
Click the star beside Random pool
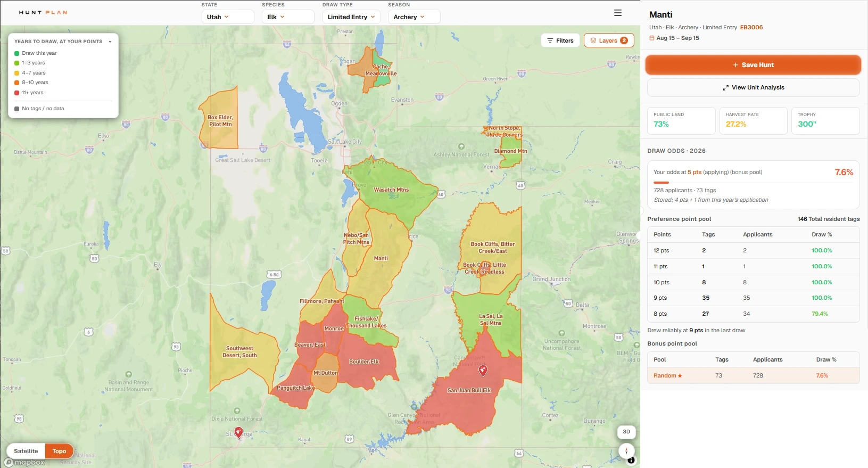point(680,375)
